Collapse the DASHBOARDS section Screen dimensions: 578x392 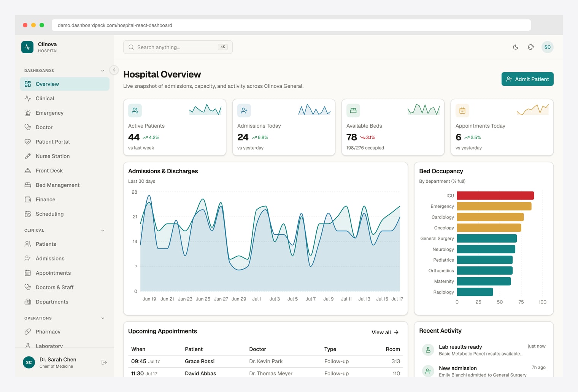coord(103,71)
